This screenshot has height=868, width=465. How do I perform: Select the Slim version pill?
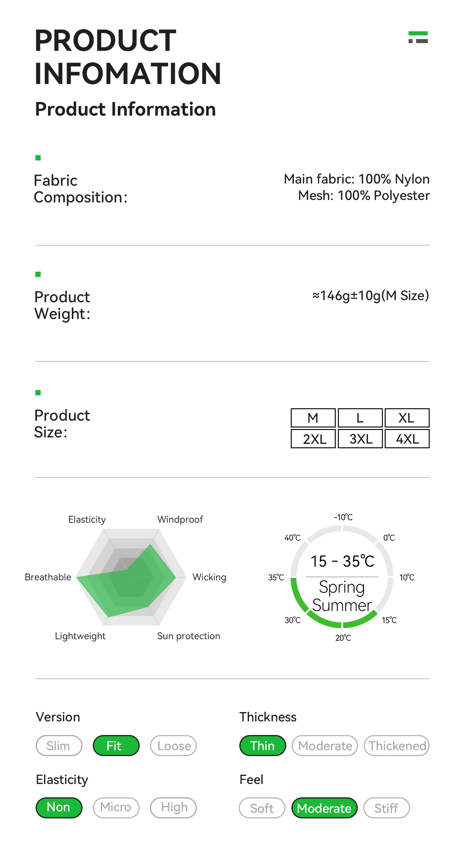(x=59, y=746)
